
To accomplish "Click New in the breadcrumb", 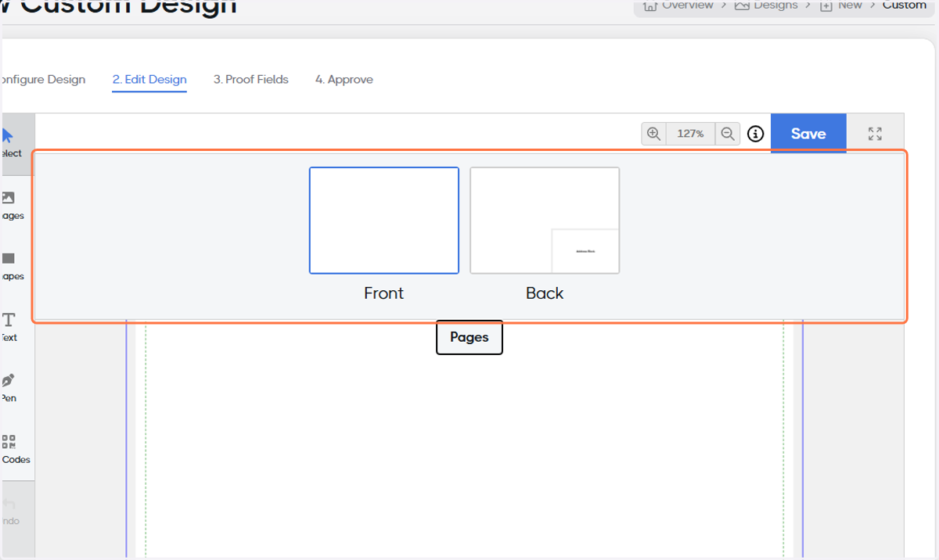I will tap(841, 5).
